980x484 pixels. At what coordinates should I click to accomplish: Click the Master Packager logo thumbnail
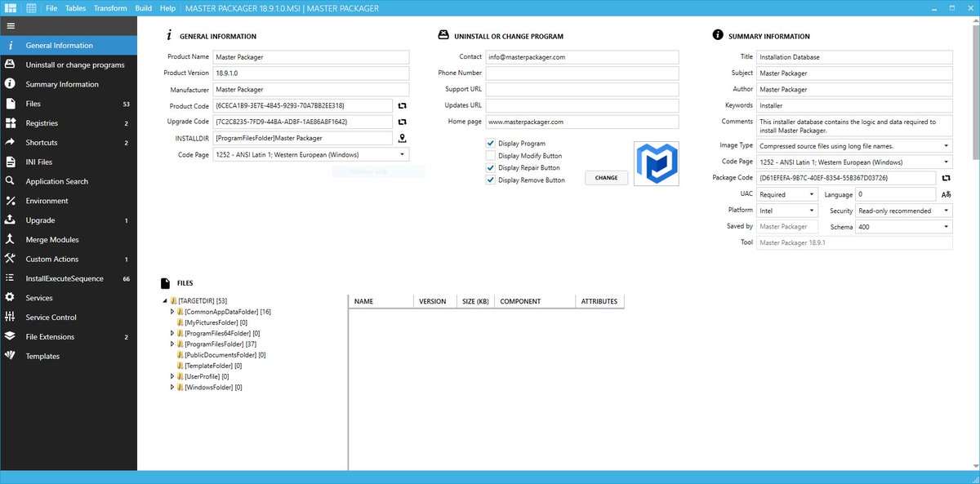pos(657,162)
